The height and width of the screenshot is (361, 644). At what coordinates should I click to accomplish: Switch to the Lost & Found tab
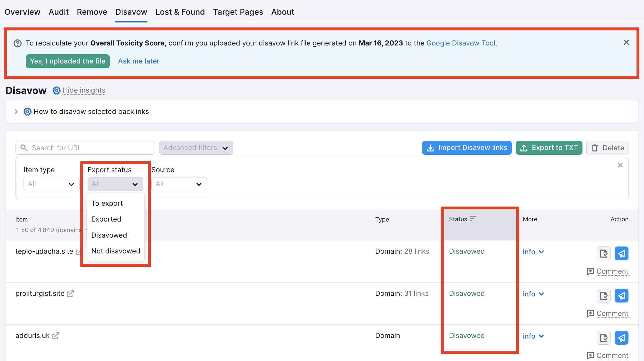tap(180, 12)
